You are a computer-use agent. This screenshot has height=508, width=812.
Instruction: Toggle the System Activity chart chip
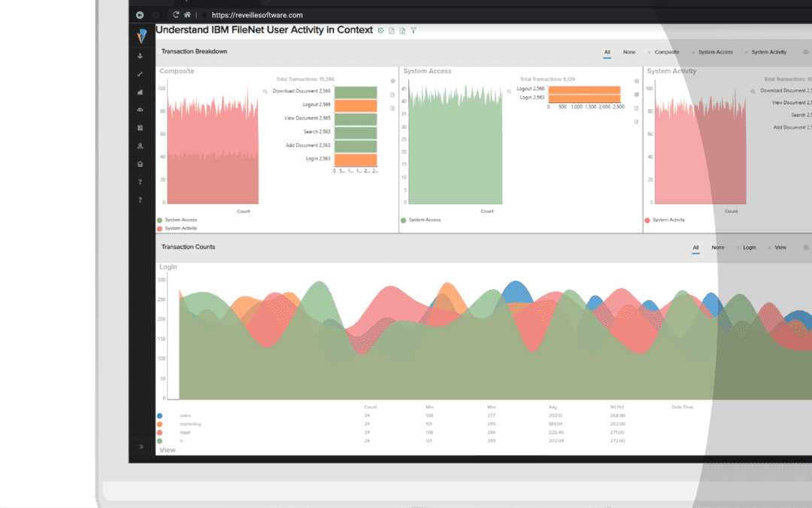tap(765, 53)
